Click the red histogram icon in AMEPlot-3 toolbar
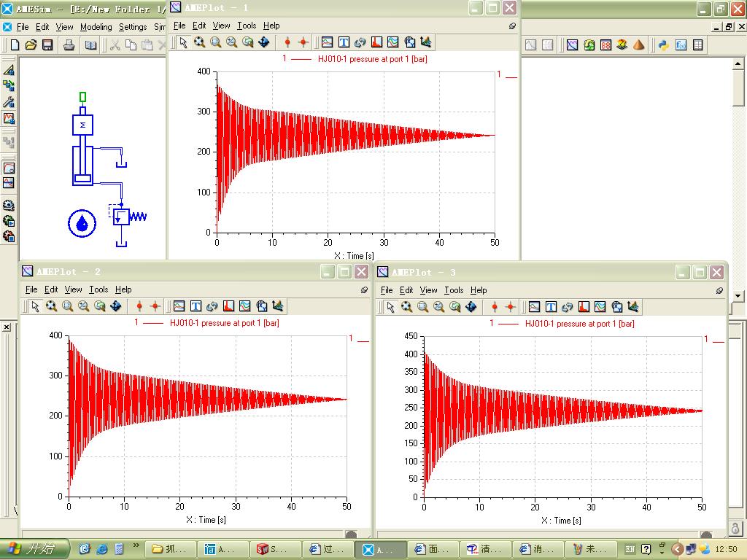The width and height of the screenshot is (747, 560). click(584, 307)
